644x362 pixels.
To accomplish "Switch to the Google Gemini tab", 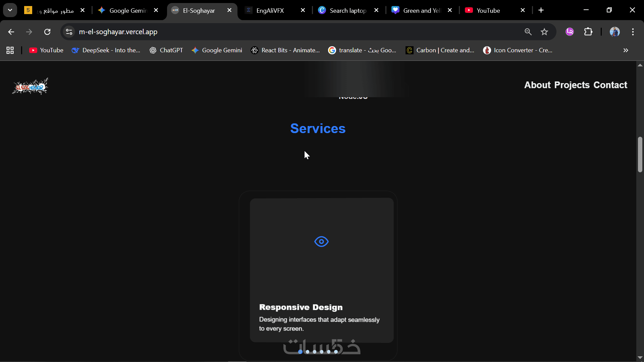I will pyautogui.click(x=128, y=10).
